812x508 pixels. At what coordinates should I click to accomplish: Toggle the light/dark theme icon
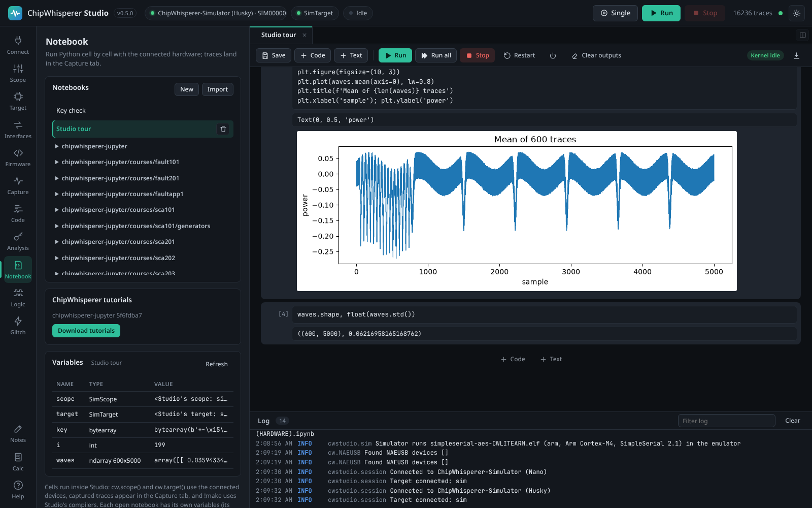point(797,13)
